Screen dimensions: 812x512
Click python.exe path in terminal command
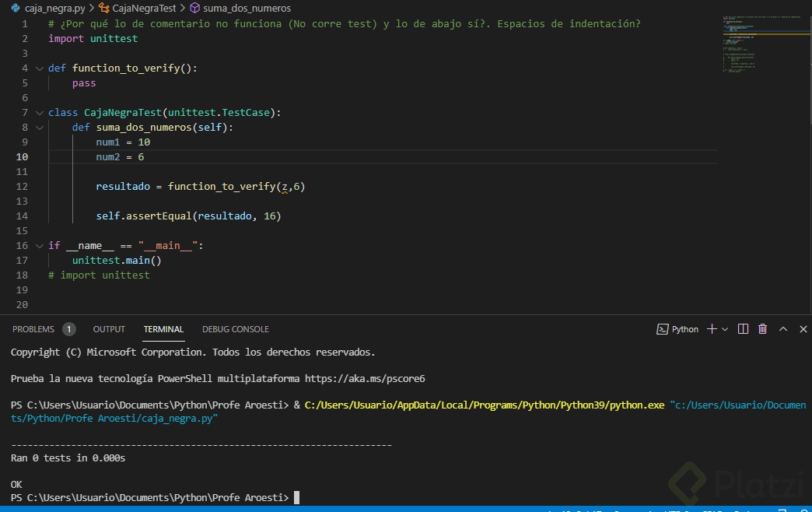tap(485, 405)
